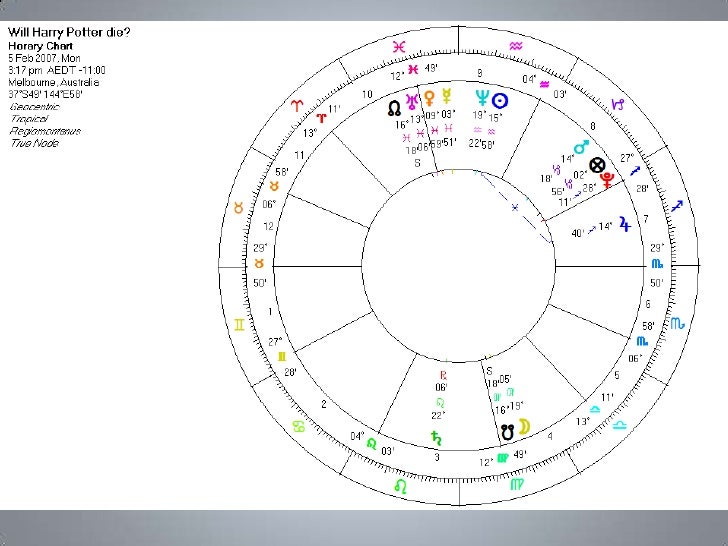728x546 pixels.
Task: Click Leo sign in outer zodiac ring
Action: [x=401, y=486]
